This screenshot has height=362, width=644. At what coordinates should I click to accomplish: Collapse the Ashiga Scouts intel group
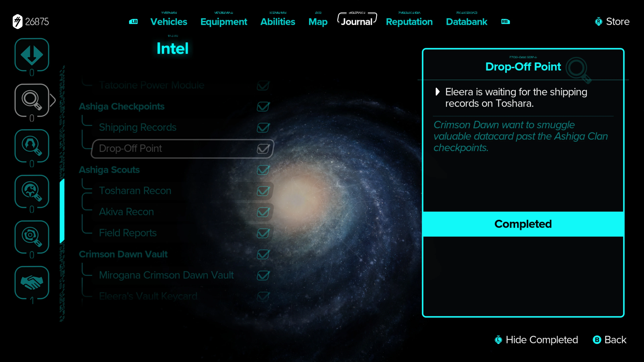(109, 170)
